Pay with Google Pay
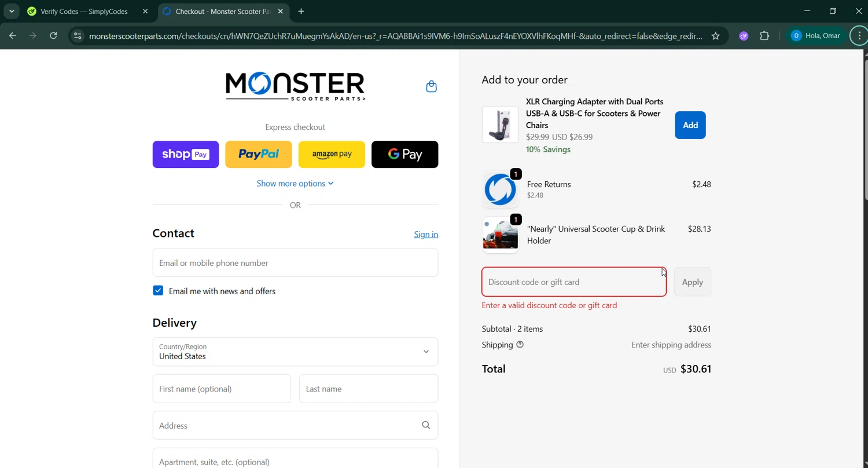 pyautogui.click(x=404, y=154)
